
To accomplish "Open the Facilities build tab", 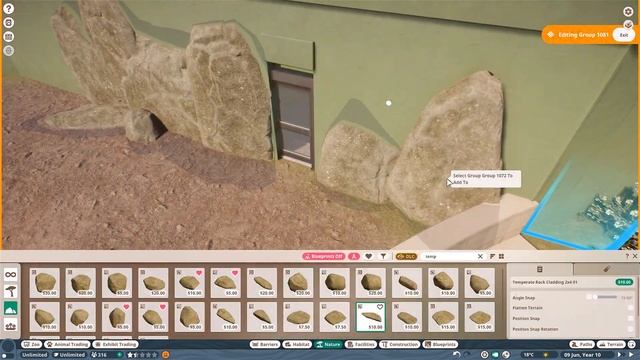I will [361, 344].
